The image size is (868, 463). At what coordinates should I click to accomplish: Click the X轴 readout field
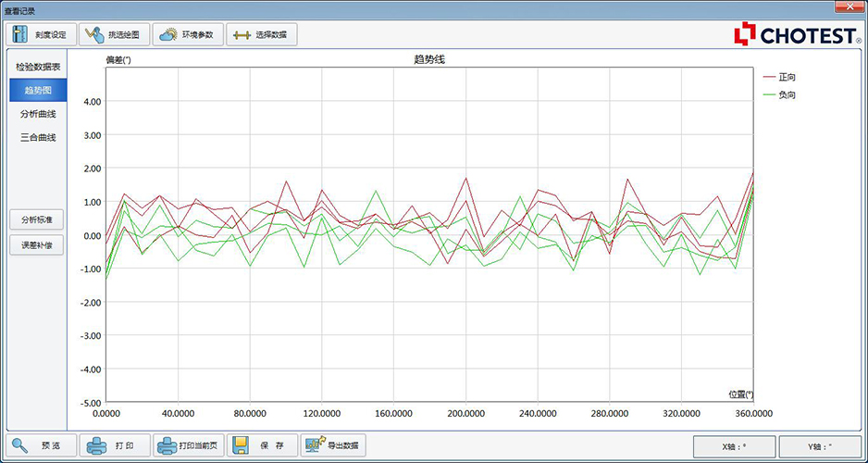734,446
